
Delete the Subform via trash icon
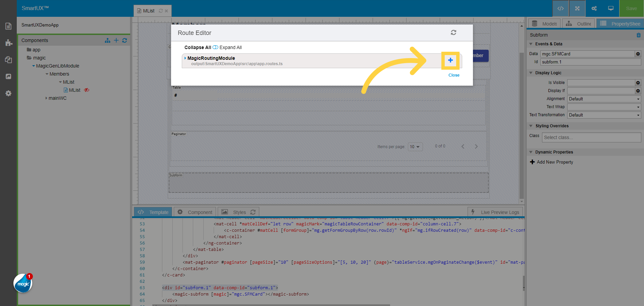pyautogui.click(x=638, y=35)
